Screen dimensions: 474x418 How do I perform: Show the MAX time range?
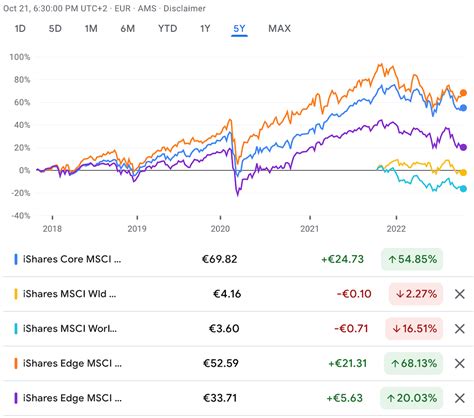(x=279, y=29)
